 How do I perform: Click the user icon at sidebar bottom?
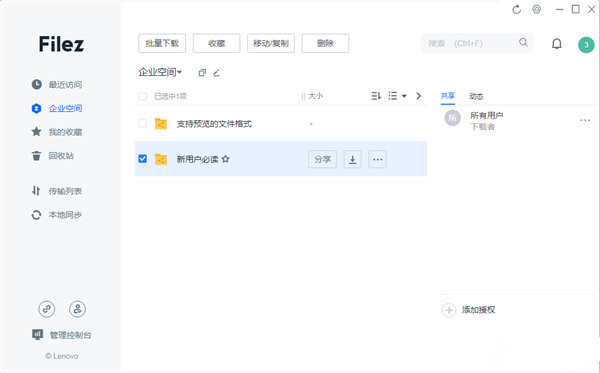pos(77,309)
